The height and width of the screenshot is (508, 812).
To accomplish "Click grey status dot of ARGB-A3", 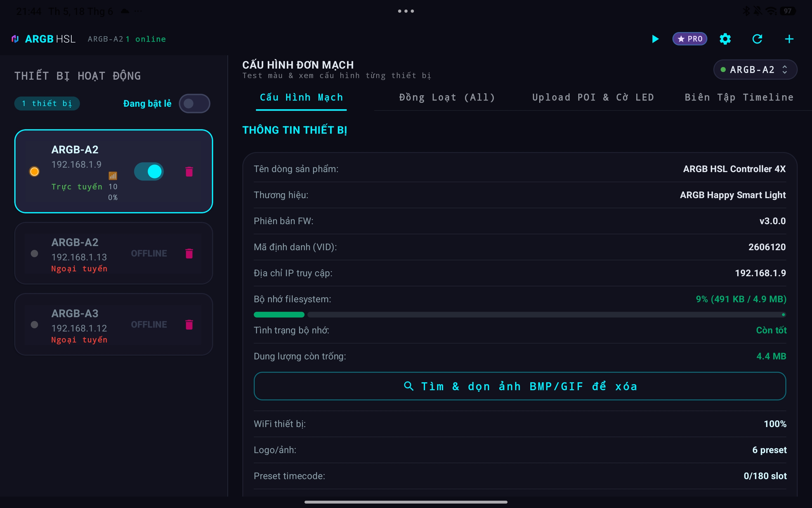I will 34,324.
